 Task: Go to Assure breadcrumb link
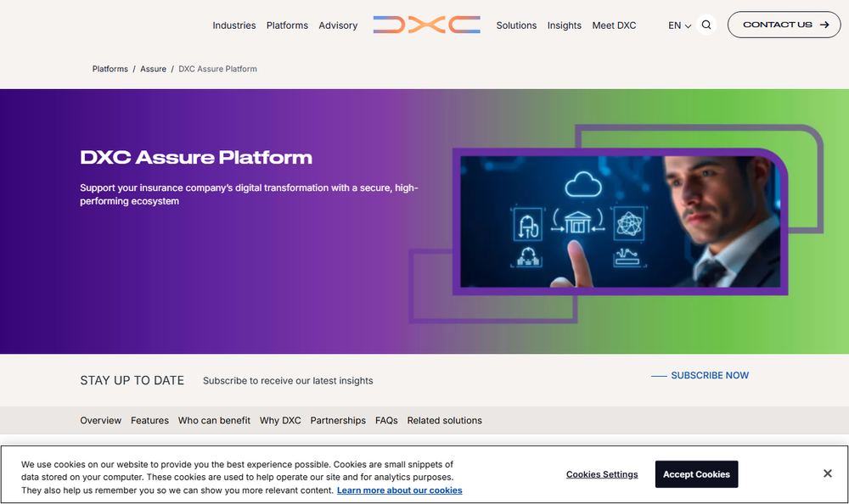click(153, 69)
